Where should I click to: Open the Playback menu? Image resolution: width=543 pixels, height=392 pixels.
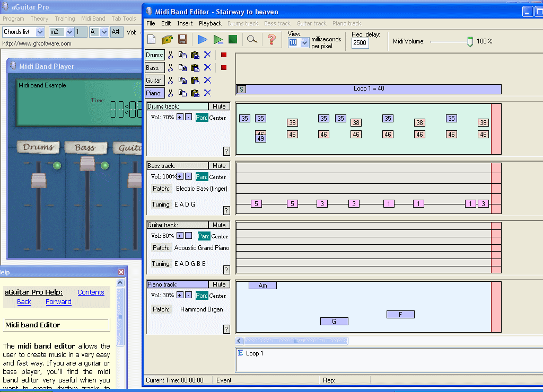pos(210,23)
